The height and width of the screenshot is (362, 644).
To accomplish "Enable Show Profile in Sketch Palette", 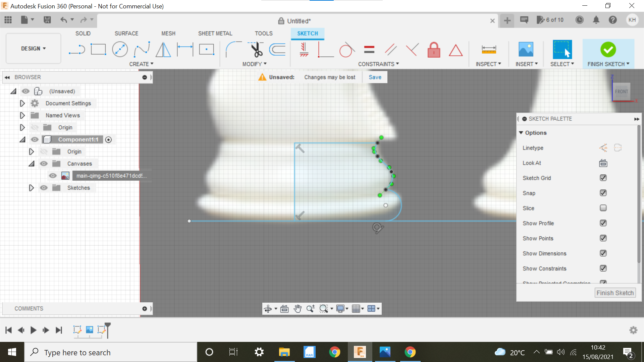I will click(x=603, y=223).
